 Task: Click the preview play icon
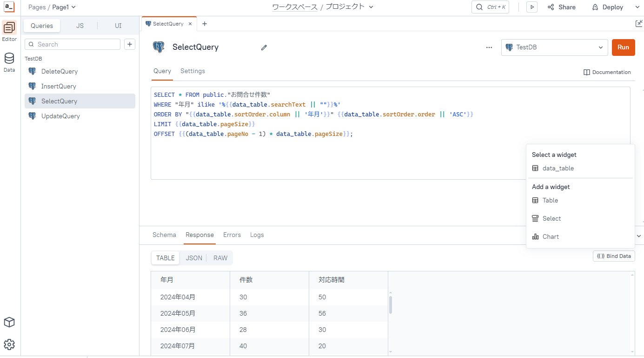pos(532,7)
